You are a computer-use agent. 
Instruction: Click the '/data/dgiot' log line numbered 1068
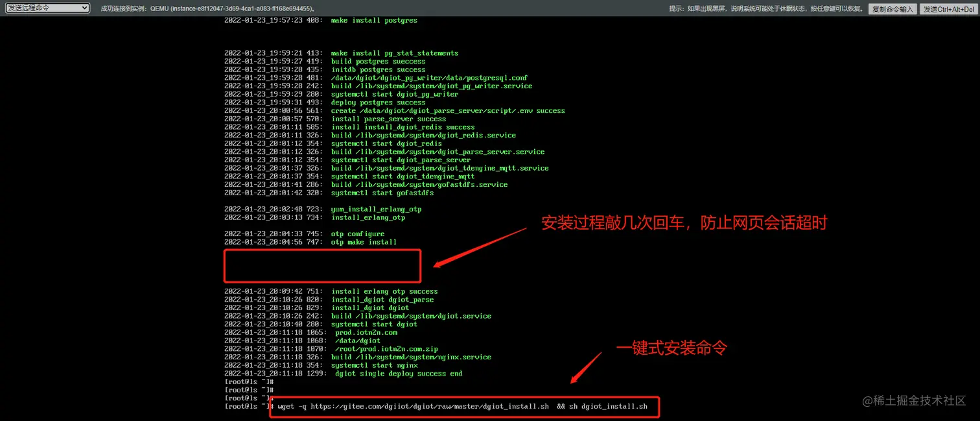303,341
